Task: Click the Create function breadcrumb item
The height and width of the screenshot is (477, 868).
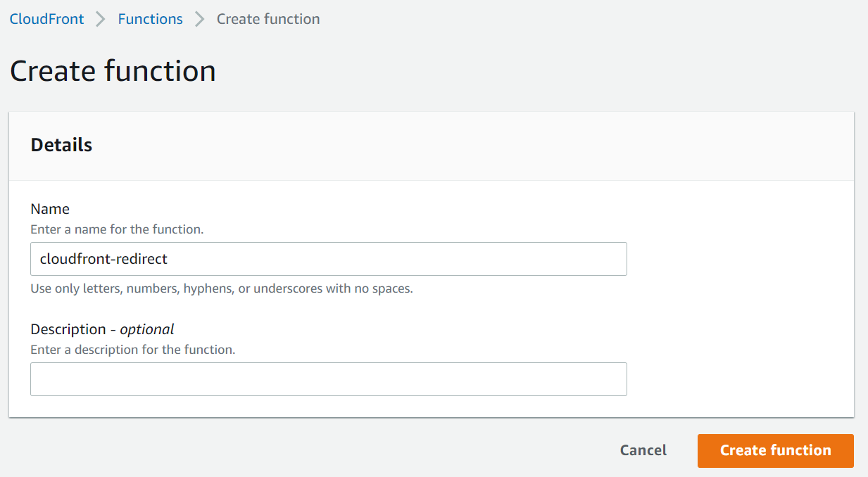Action: (x=268, y=19)
